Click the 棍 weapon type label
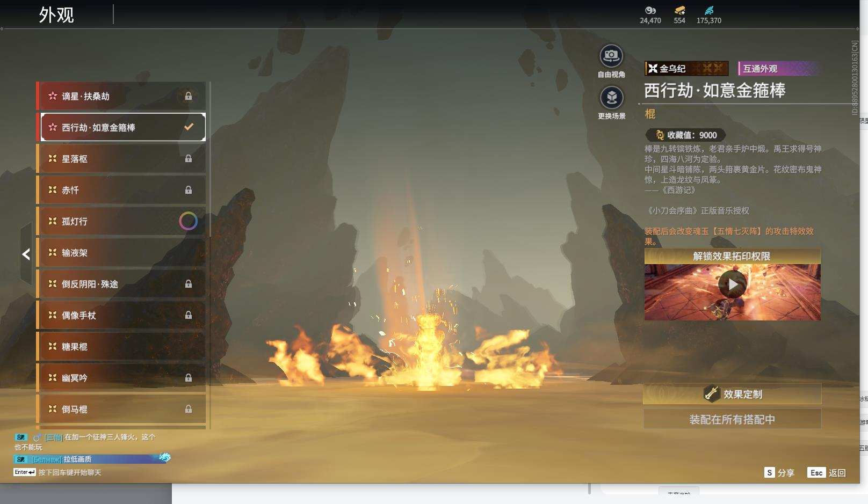 click(x=650, y=114)
